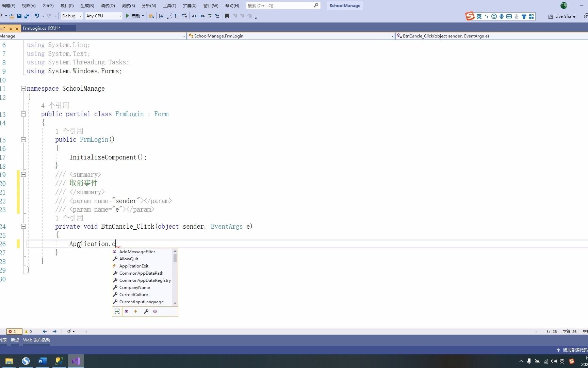Toggle a bookmark with the flag toolbar icon

coord(227,16)
